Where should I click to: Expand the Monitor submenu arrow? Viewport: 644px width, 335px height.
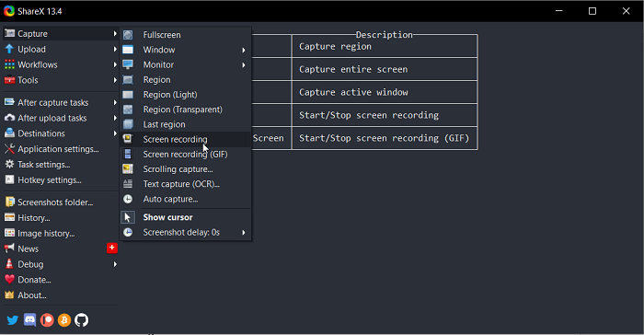tap(244, 65)
